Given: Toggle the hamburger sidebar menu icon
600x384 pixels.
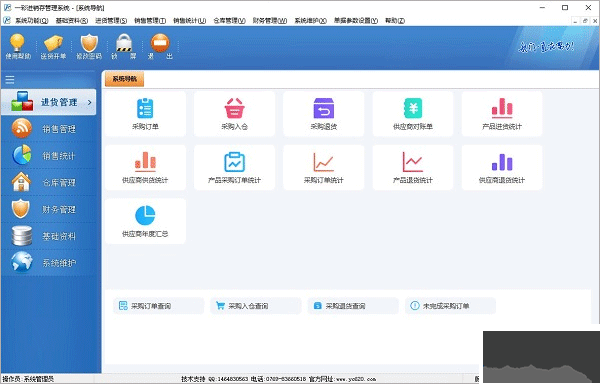Looking at the screenshot, I should point(10,80).
